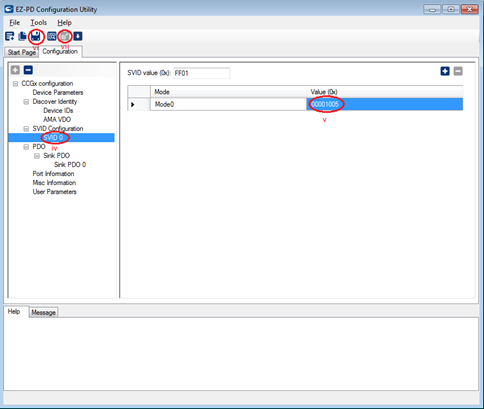Select the Configuration tab
The image size is (484, 409).
(60, 51)
